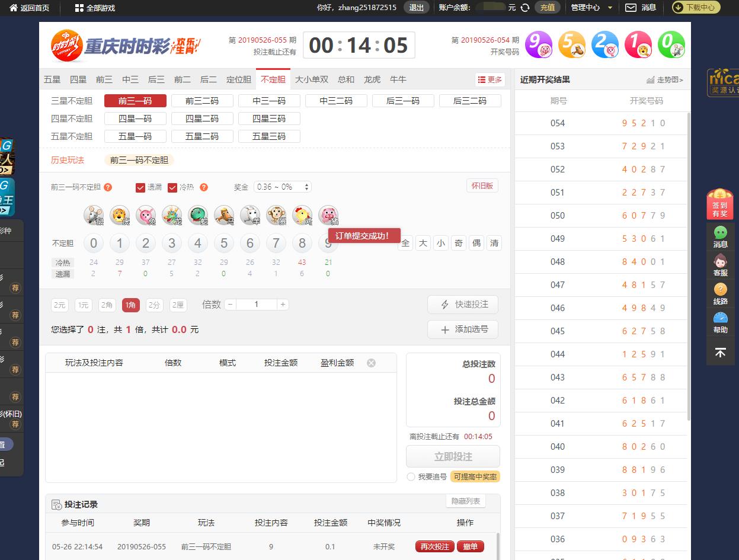Screen dimensions: 739x560
Task: Click the 立即投注 button
Action: pos(453,457)
